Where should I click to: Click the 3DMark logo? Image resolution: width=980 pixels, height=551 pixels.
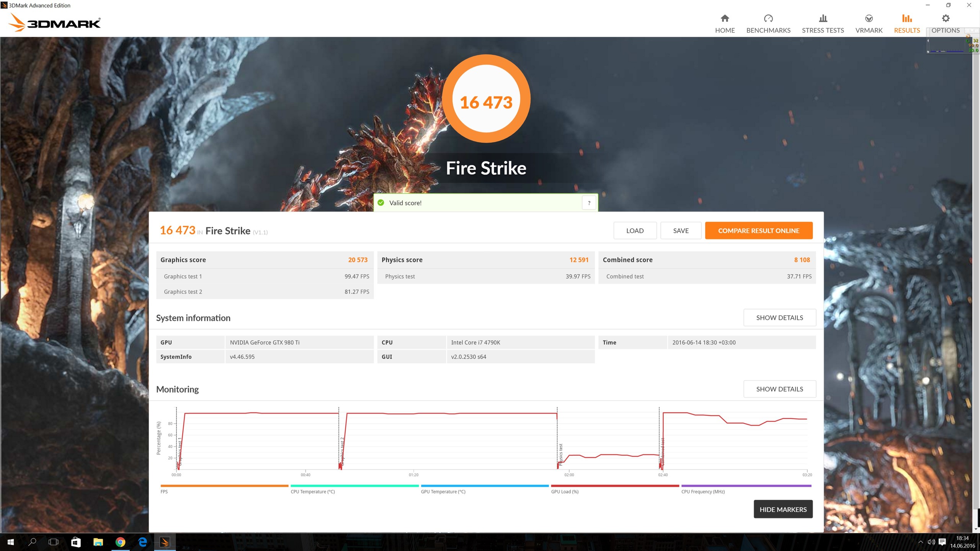(x=54, y=23)
